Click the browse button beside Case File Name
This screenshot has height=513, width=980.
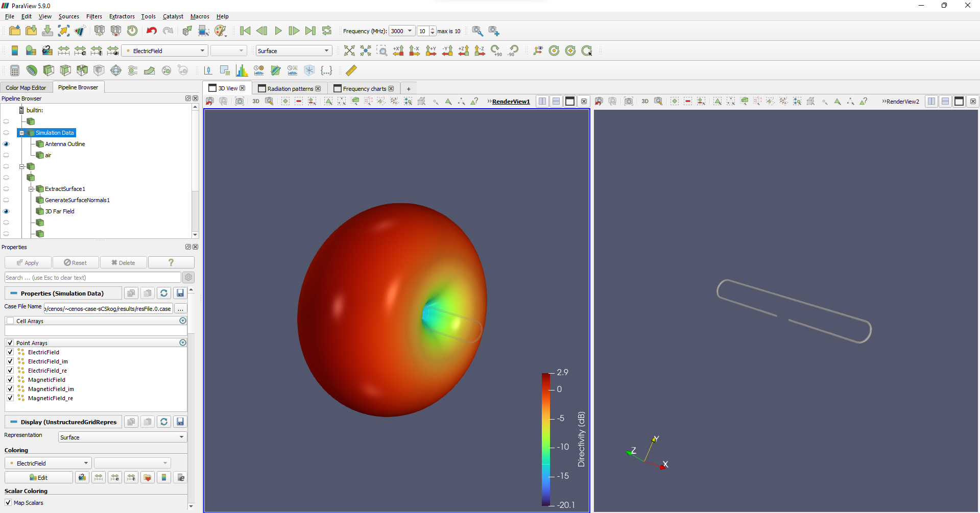[180, 309]
